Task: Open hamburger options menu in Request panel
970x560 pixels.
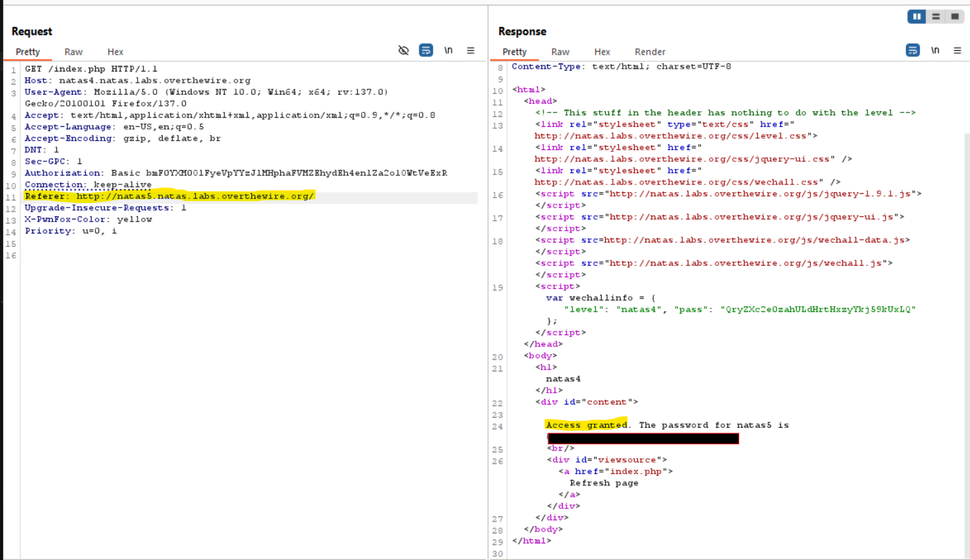Action: point(471,50)
